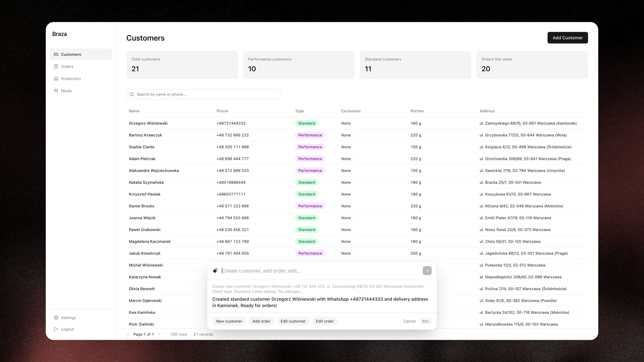Click the Orders clipboard icon
Screen dimensions: 644x362
click(x=56, y=67)
